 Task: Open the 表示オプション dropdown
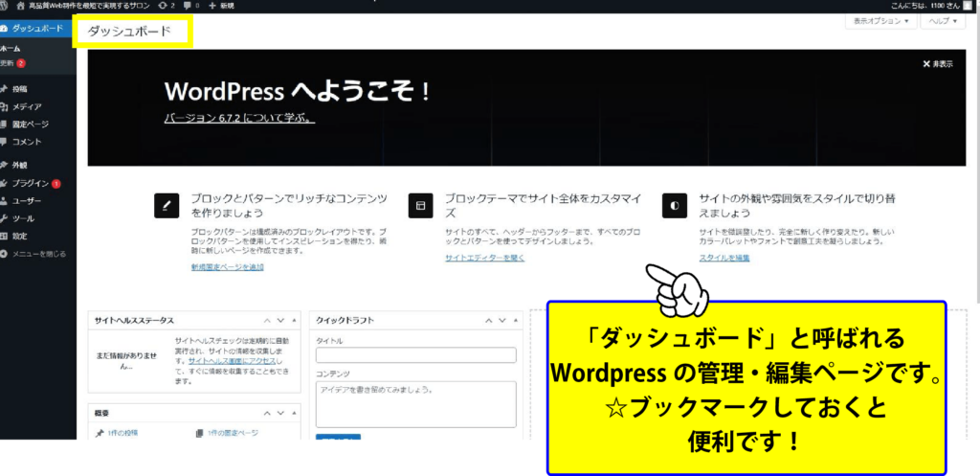881,21
